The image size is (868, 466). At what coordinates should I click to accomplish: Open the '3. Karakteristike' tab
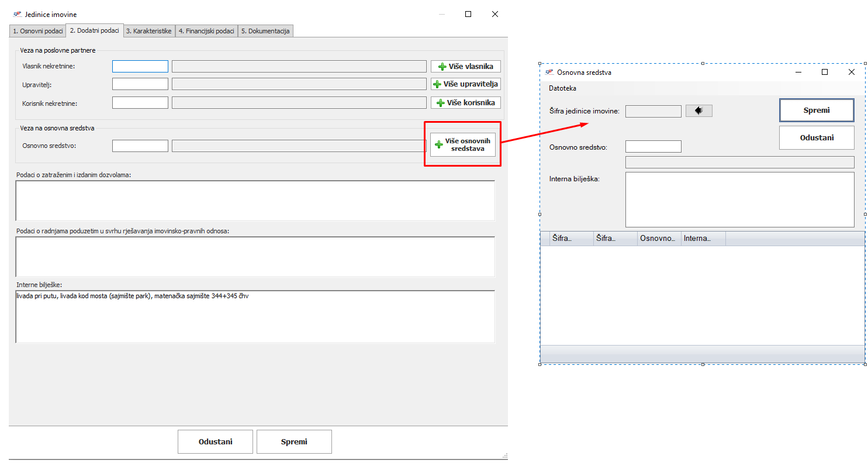(x=148, y=31)
